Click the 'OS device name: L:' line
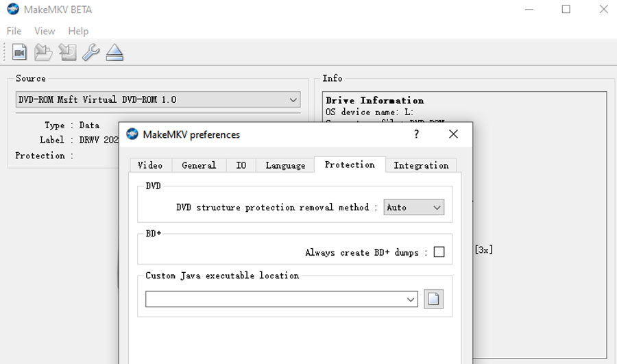Image resolution: width=617 pixels, height=364 pixels. (369, 112)
